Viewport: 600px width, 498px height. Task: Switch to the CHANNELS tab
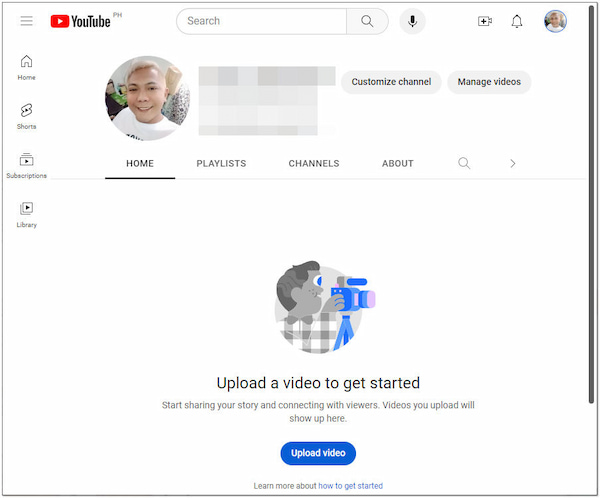coord(314,163)
